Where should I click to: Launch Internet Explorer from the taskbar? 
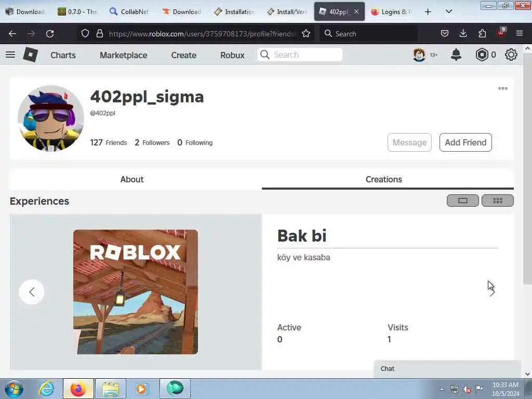click(x=46, y=389)
